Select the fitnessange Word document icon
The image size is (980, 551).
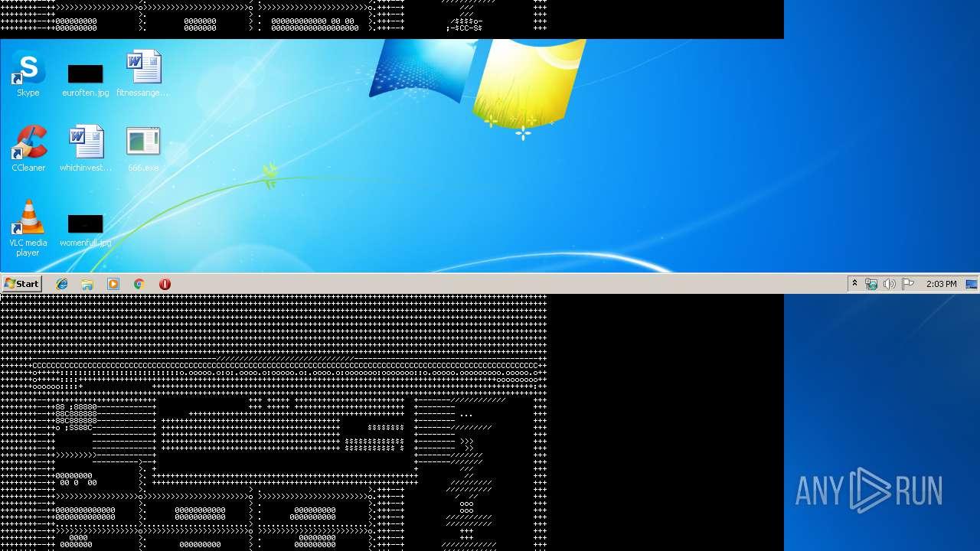[x=143, y=74]
